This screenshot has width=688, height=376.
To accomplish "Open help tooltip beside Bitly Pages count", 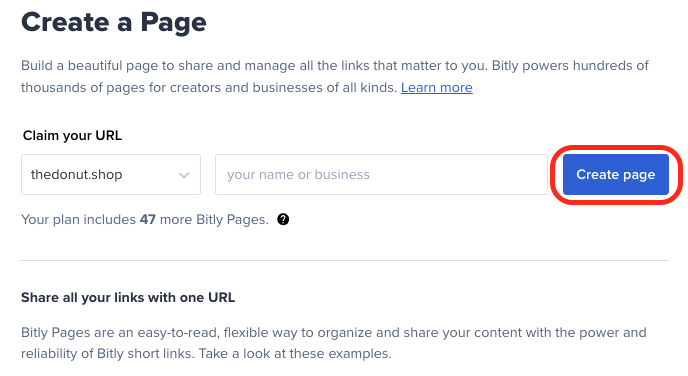I will click(283, 219).
